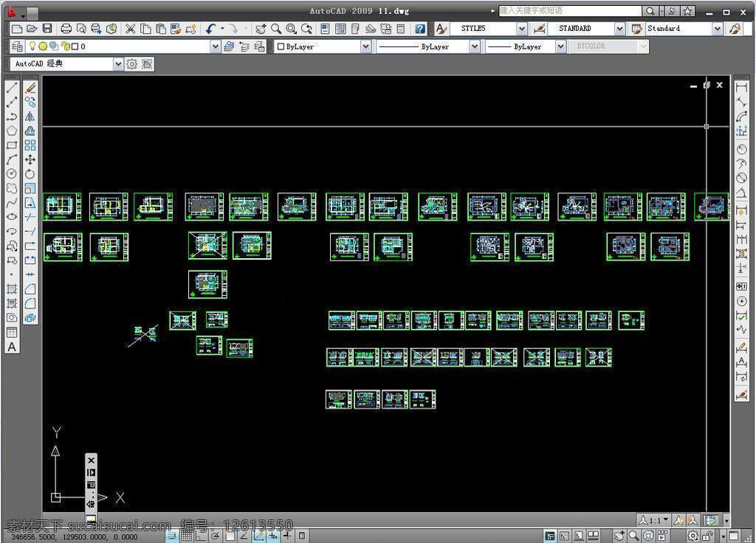Click the Favorites star button in title bar
The width and height of the screenshot is (756, 543).
688,10
